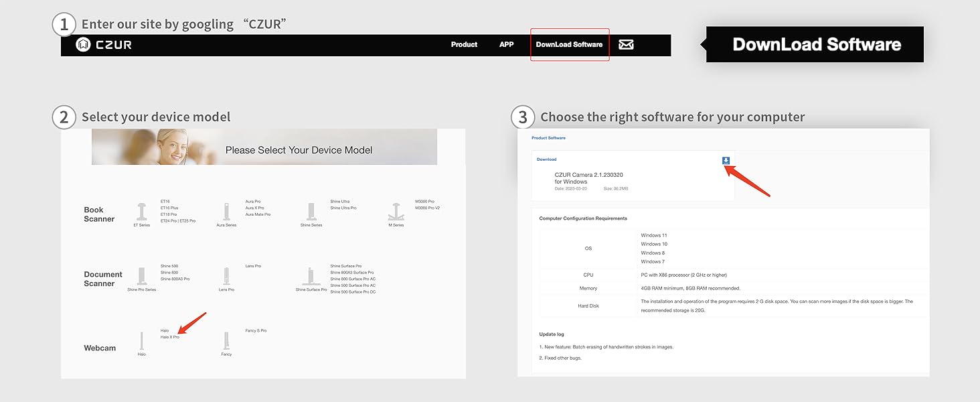Select the Halo X Pro model link

coord(170,337)
